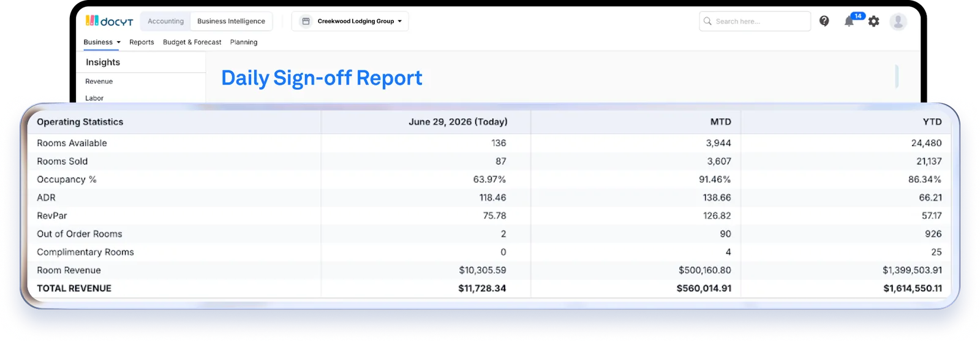980x342 pixels.
Task: Open the Planning menu
Action: (244, 42)
